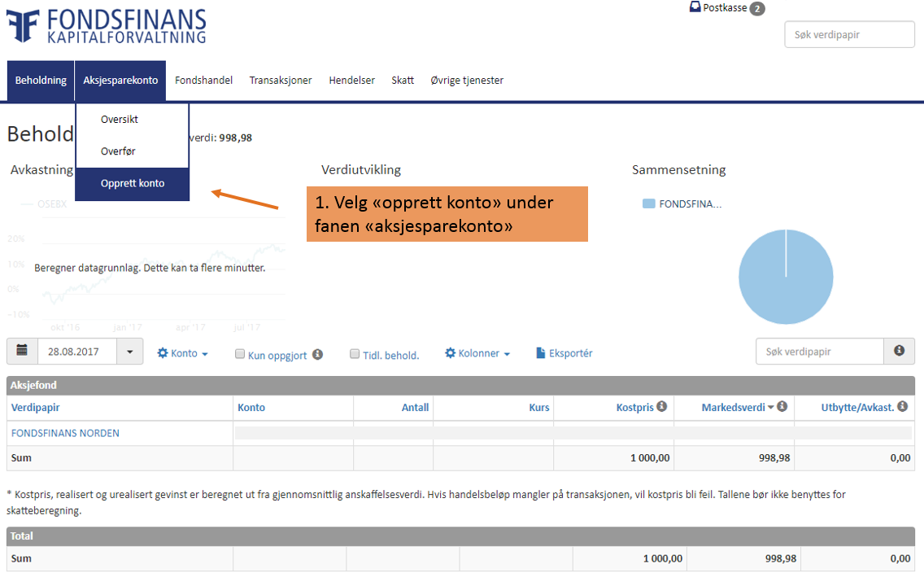Screen dimensions: 924x577
Task: Open Øvrige tjenester tab
Action: coord(467,81)
